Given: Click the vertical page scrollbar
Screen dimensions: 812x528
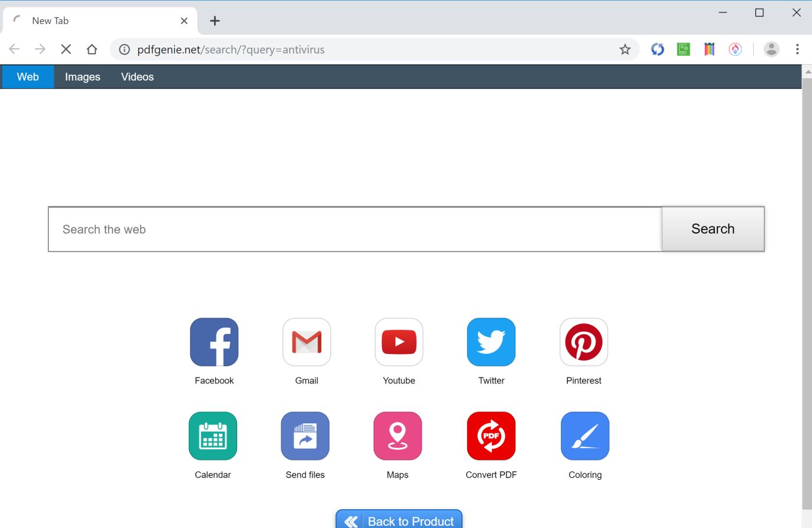Looking at the screenshot, I should tap(807, 293).
